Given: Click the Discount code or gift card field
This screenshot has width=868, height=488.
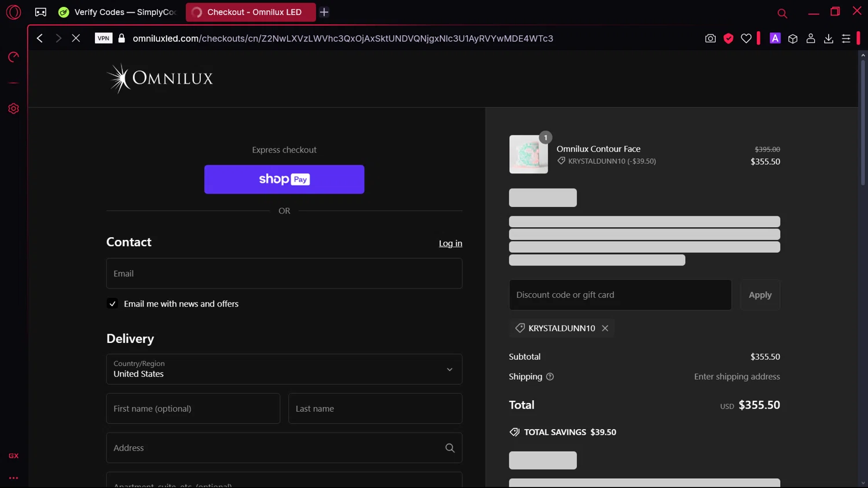Looking at the screenshot, I should coord(620,295).
